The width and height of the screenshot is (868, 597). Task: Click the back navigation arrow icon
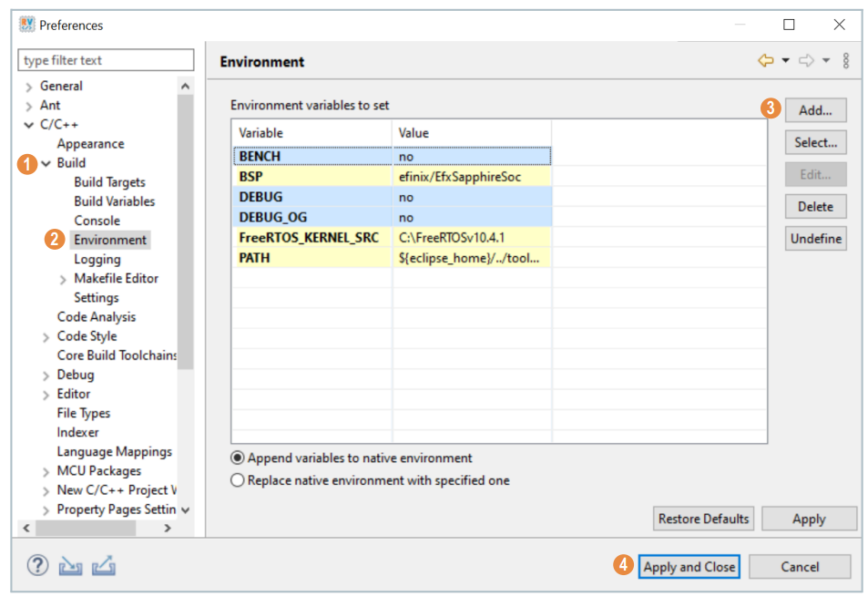tap(765, 61)
